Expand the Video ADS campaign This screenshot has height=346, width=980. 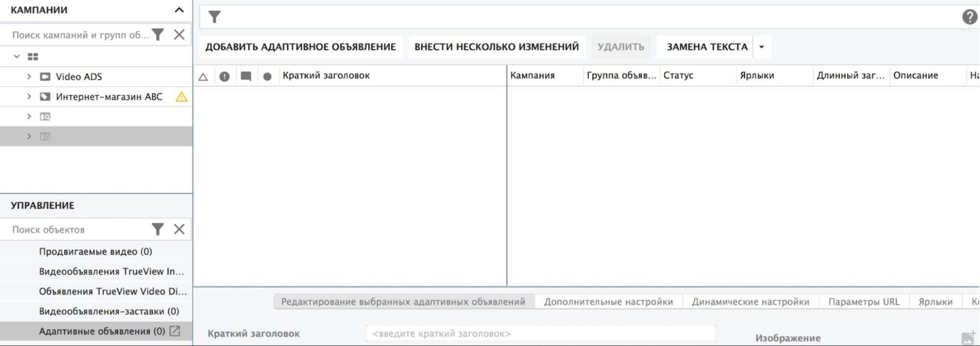click(29, 77)
